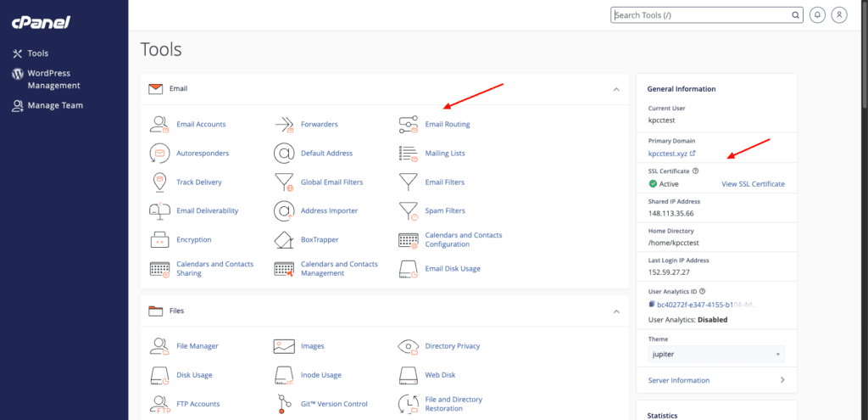
Task: Open the Calendars and Contacts Sharing icon
Action: pyautogui.click(x=159, y=269)
